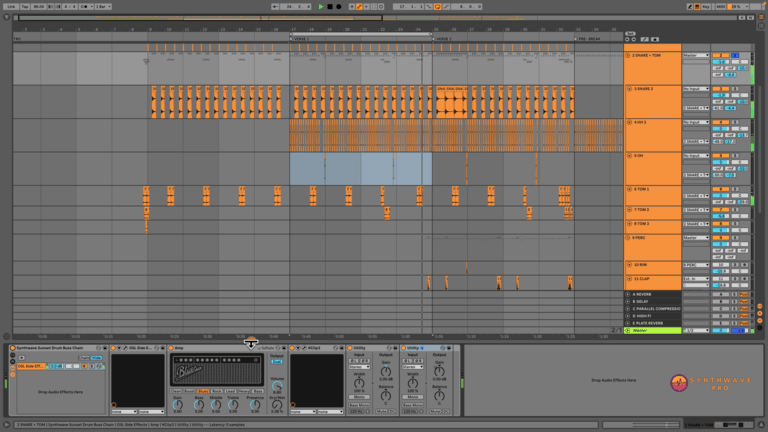Select the A REVERB return track
This screenshot has height=432, width=768.
(654, 294)
